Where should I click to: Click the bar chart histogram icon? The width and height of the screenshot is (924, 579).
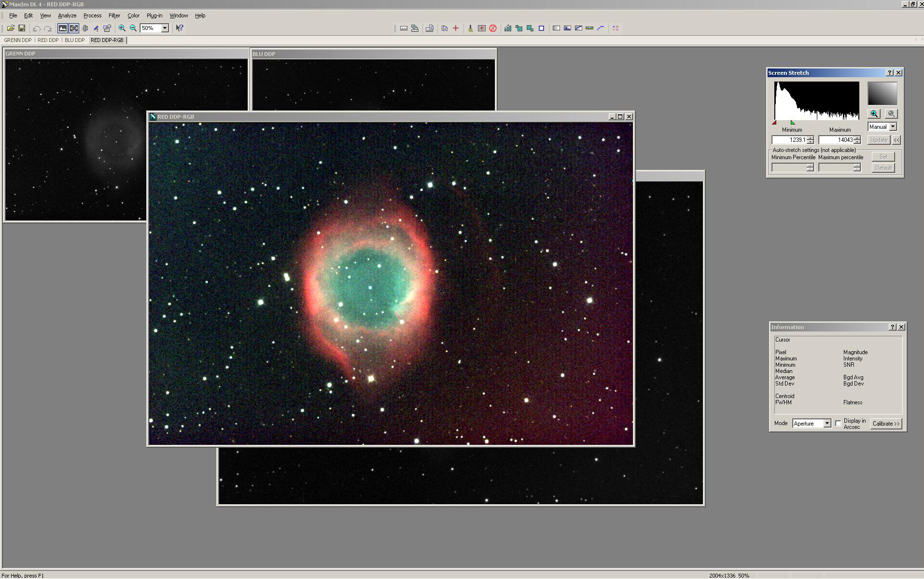pos(508,28)
